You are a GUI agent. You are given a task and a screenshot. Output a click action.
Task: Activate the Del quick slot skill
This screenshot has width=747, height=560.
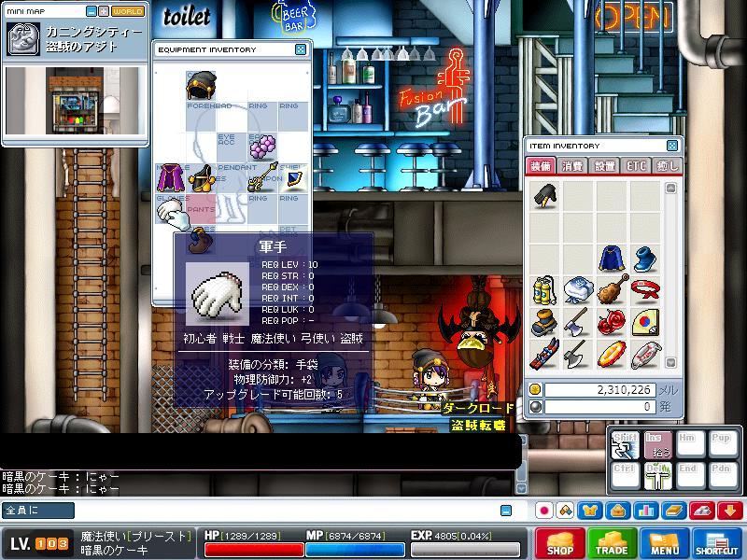coord(658,476)
